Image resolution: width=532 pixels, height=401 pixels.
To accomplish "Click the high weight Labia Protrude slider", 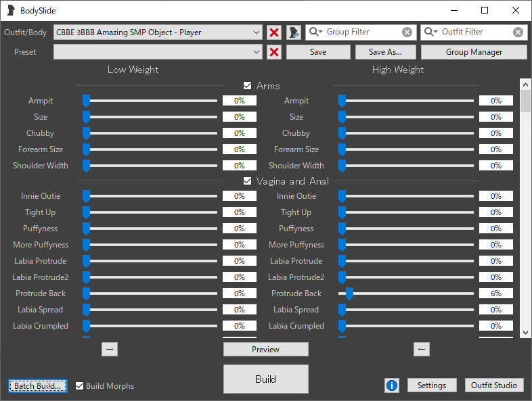I will [406, 261].
